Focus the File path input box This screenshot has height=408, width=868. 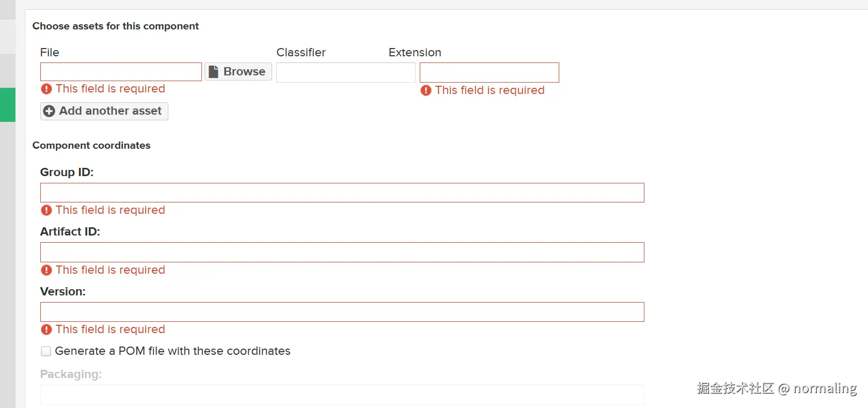(x=121, y=72)
